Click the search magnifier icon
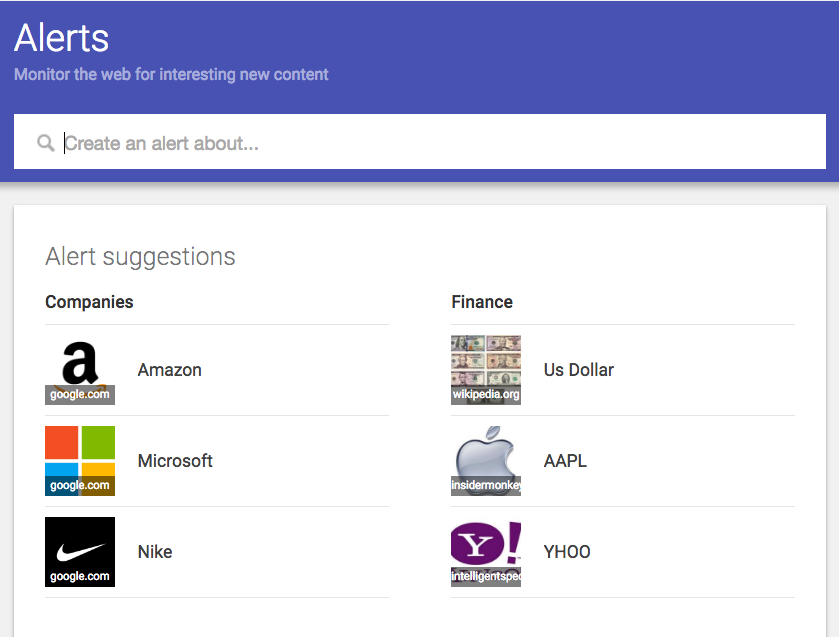The image size is (839, 637). pyautogui.click(x=45, y=143)
